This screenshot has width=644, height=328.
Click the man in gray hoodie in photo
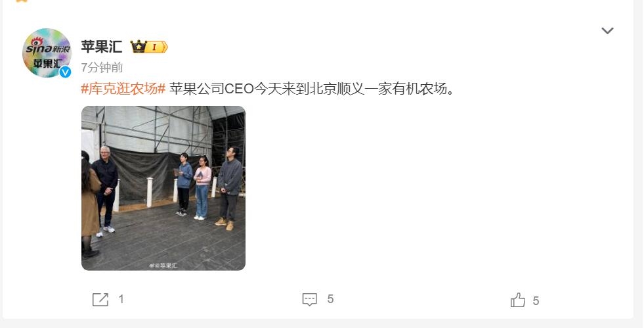coord(230,188)
